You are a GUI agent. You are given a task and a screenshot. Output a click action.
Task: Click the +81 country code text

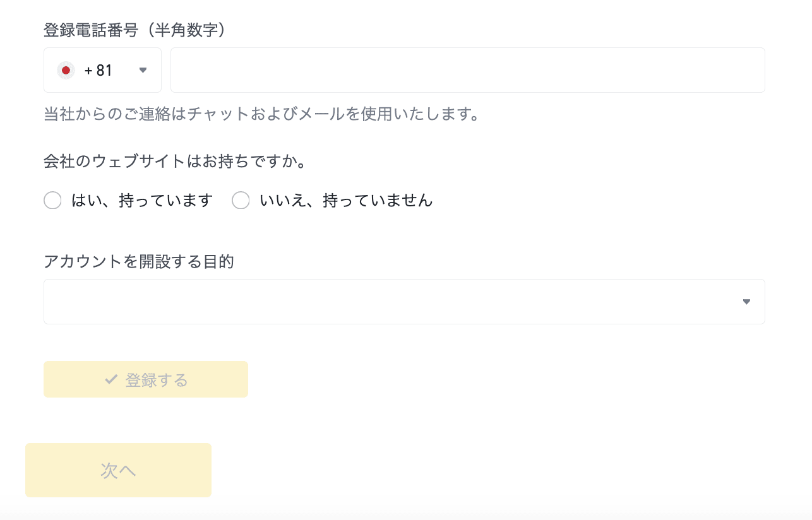pos(99,70)
